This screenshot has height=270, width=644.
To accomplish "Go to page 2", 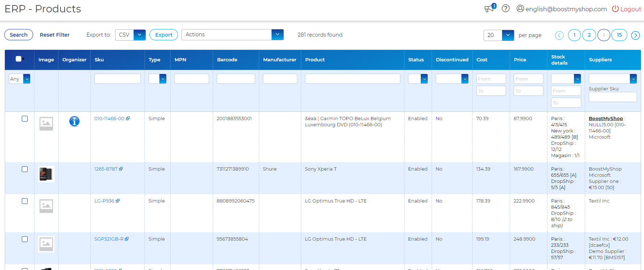I will 589,35.
